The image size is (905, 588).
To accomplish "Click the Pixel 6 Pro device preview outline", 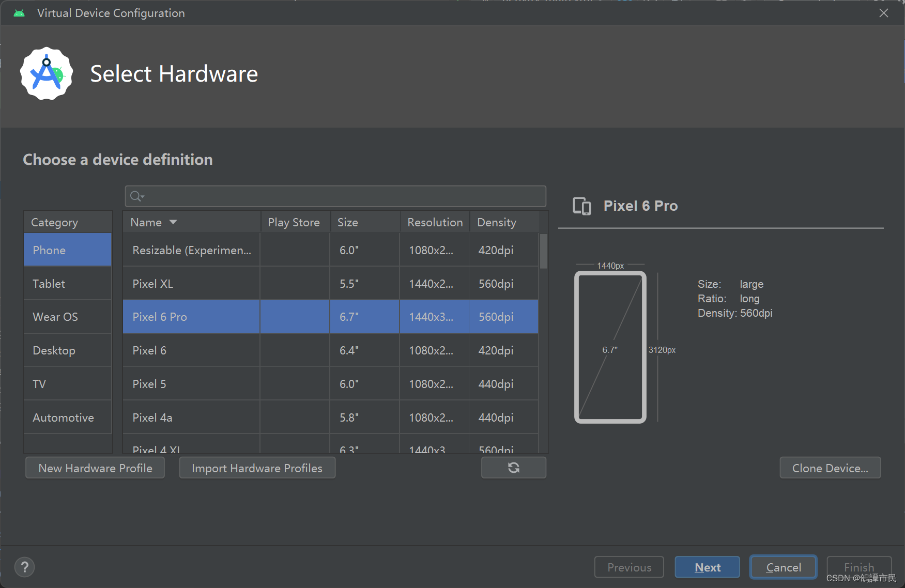I will pyautogui.click(x=610, y=347).
